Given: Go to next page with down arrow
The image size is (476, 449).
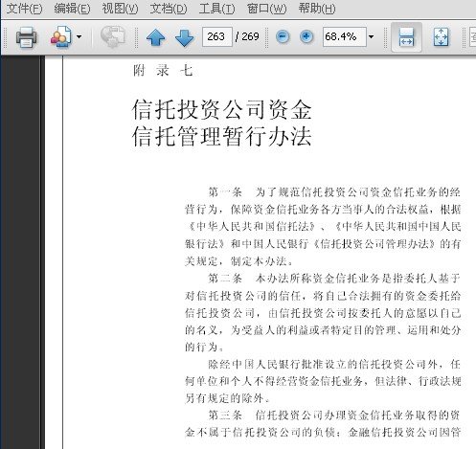Looking at the screenshot, I should pos(184,37).
